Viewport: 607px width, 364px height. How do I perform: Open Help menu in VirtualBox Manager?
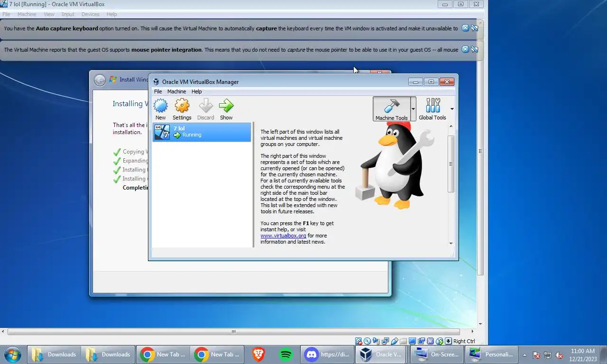[197, 91]
